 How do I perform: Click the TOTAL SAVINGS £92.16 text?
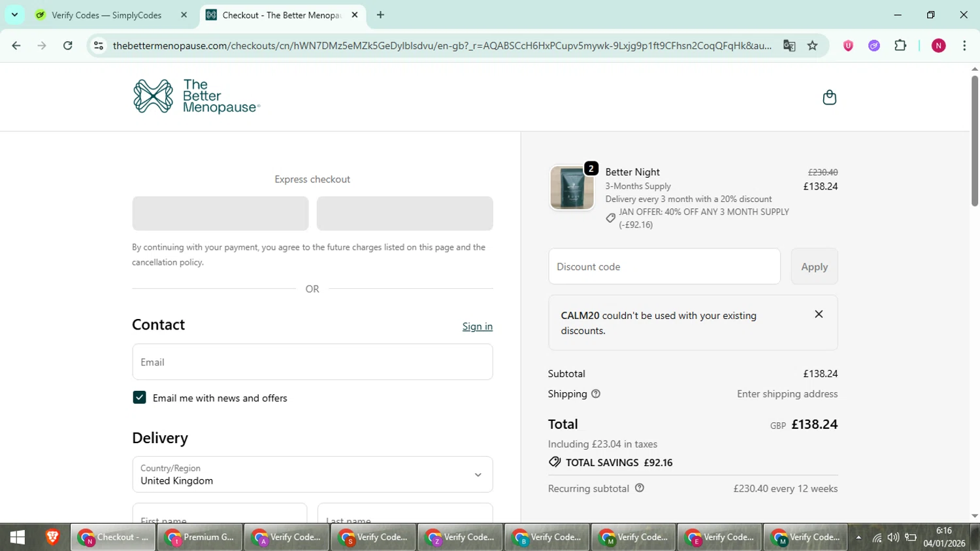tap(619, 463)
